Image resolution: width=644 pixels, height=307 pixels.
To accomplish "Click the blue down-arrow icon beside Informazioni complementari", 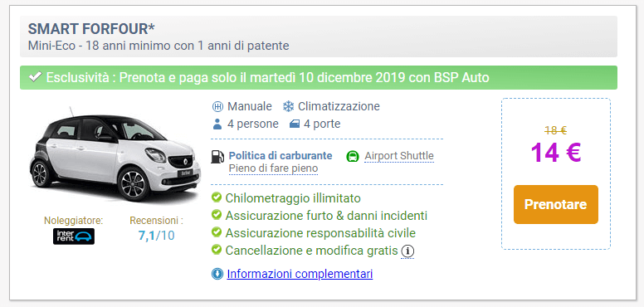I will pyautogui.click(x=217, y=274).
